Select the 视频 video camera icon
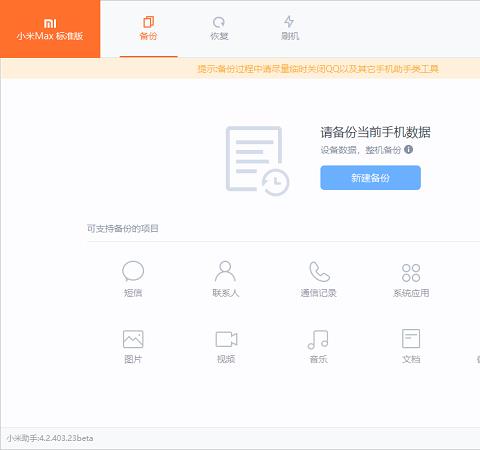The height and width of the screenshot is (450, 480). [x=226, y=339]
